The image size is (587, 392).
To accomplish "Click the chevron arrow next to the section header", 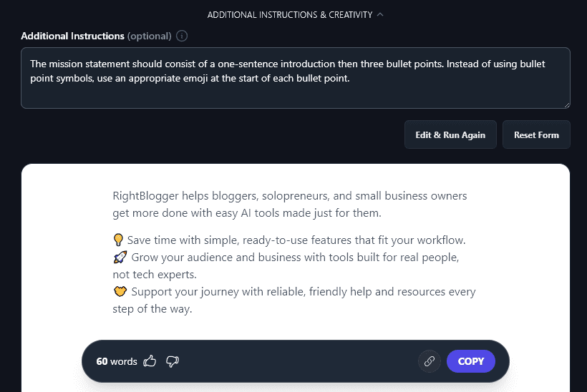I will (379, 14).
